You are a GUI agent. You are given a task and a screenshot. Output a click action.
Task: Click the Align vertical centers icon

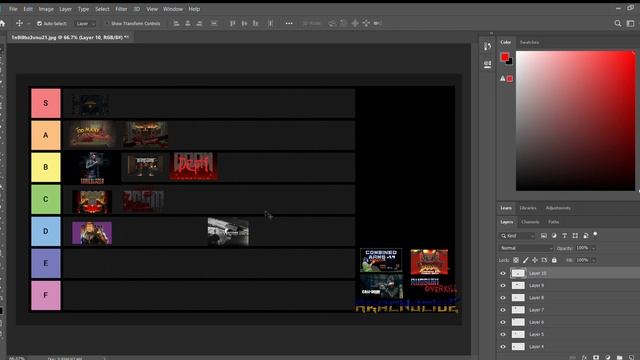[244, 24]
